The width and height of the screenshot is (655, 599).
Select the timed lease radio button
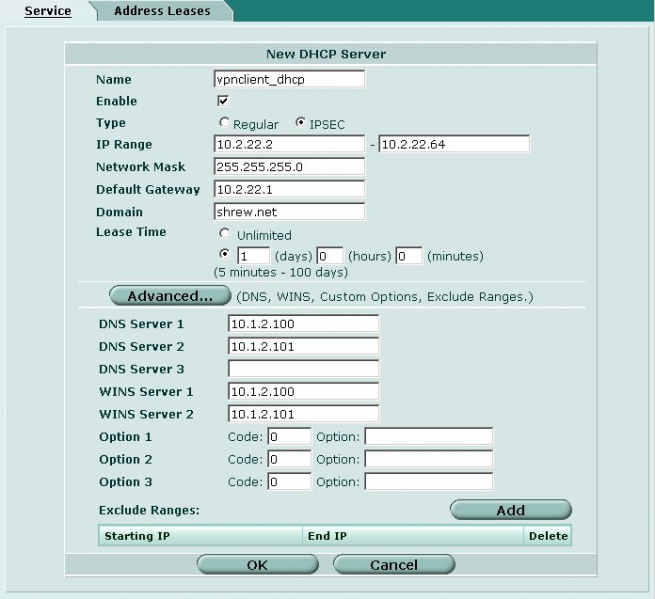coord(224,254)
